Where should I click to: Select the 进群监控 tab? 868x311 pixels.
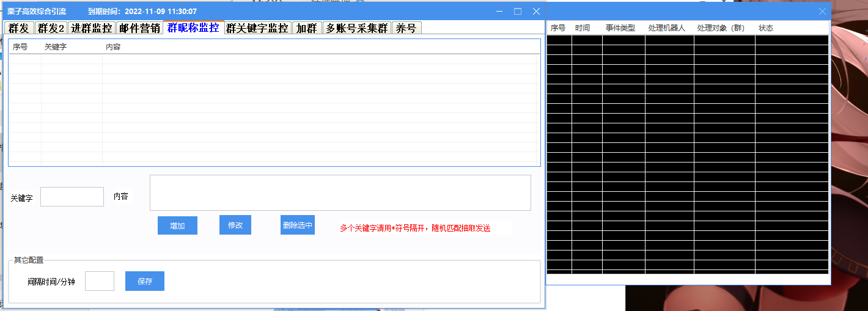pos(91,28)
